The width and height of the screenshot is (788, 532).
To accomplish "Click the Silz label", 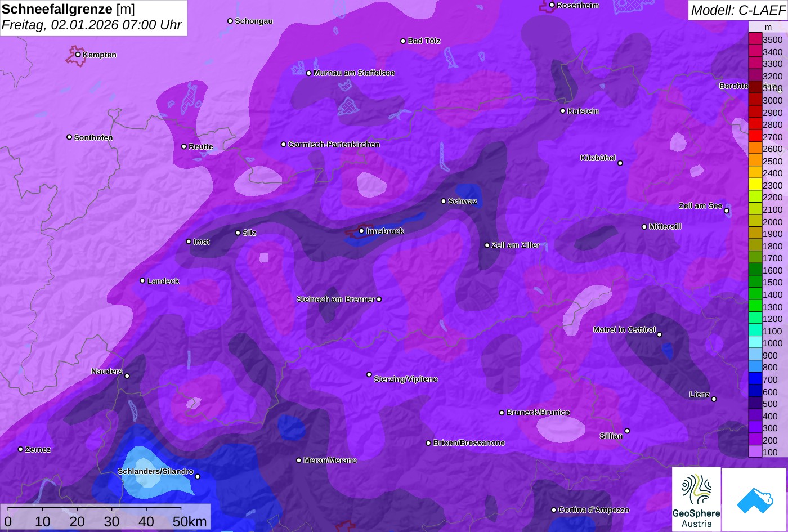I will click(x=249, y=233).
